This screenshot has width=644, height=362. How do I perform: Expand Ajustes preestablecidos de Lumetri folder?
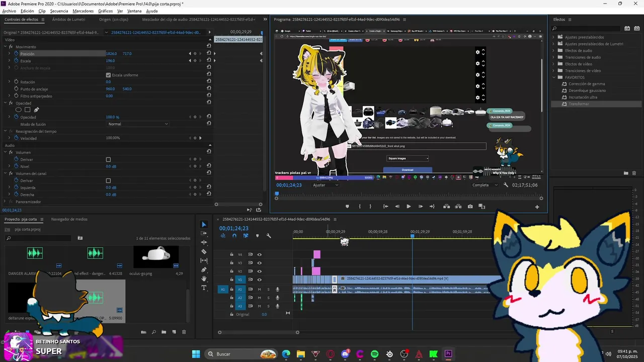tap(554, 44)
